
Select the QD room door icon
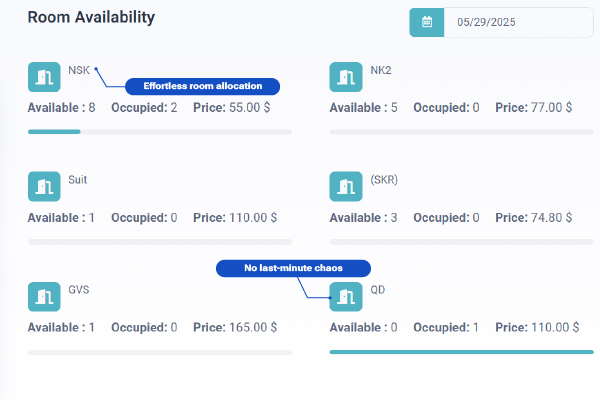[x=346, y=297]
